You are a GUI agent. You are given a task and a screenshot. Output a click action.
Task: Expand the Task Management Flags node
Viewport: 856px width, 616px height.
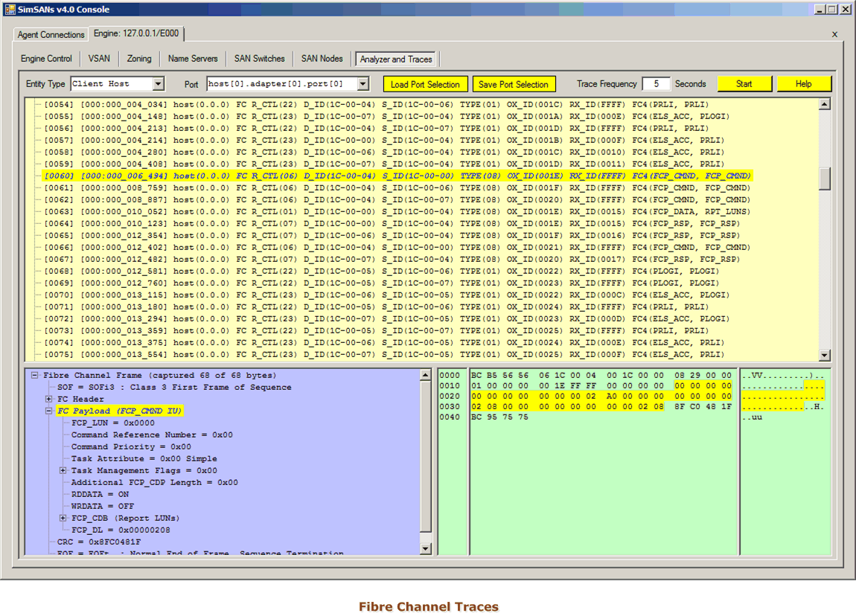pos(63,471)
